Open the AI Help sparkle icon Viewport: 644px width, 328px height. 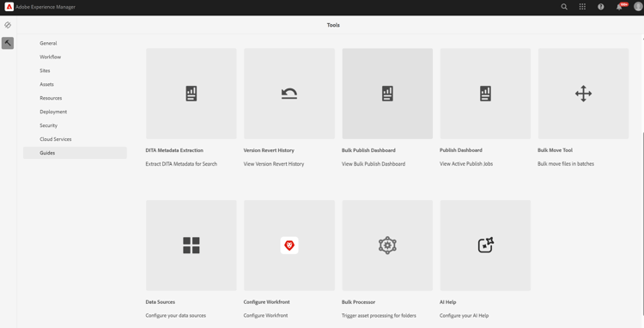click(485, 246)
